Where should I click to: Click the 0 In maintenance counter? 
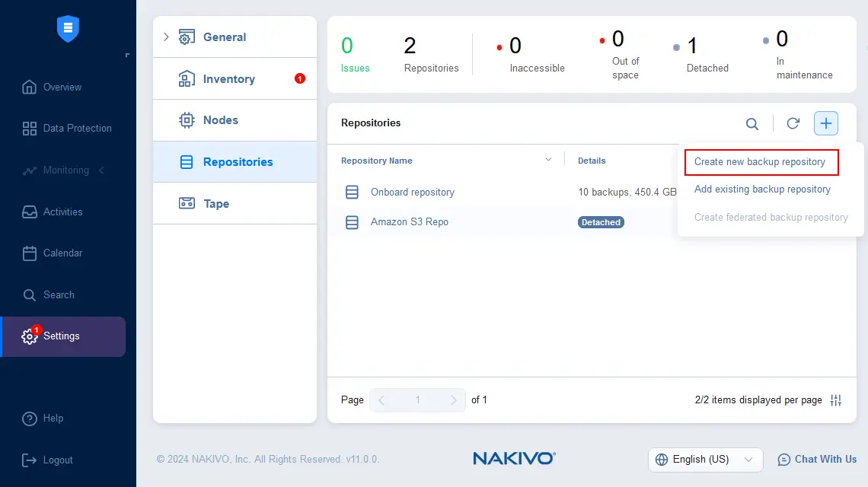(x=798, y=54)
